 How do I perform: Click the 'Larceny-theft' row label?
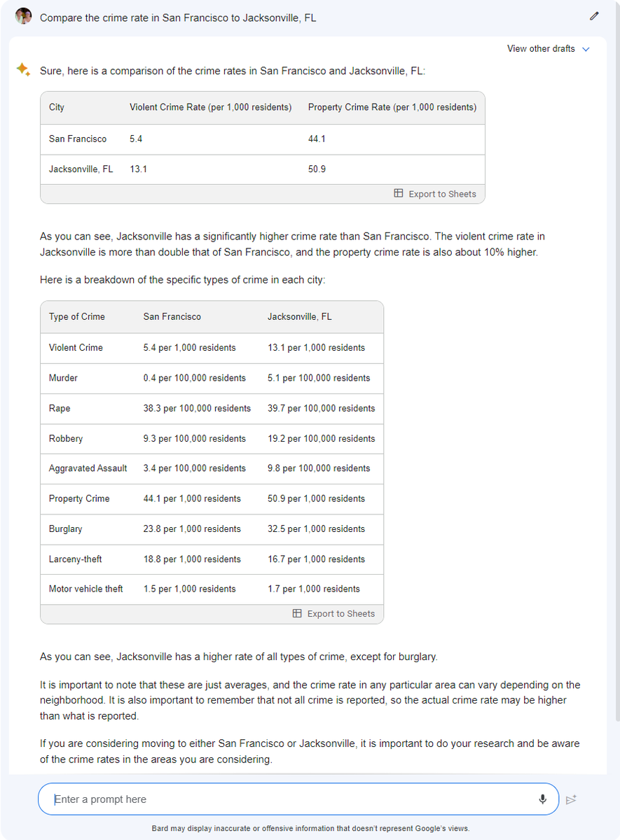tap(76, 559)
